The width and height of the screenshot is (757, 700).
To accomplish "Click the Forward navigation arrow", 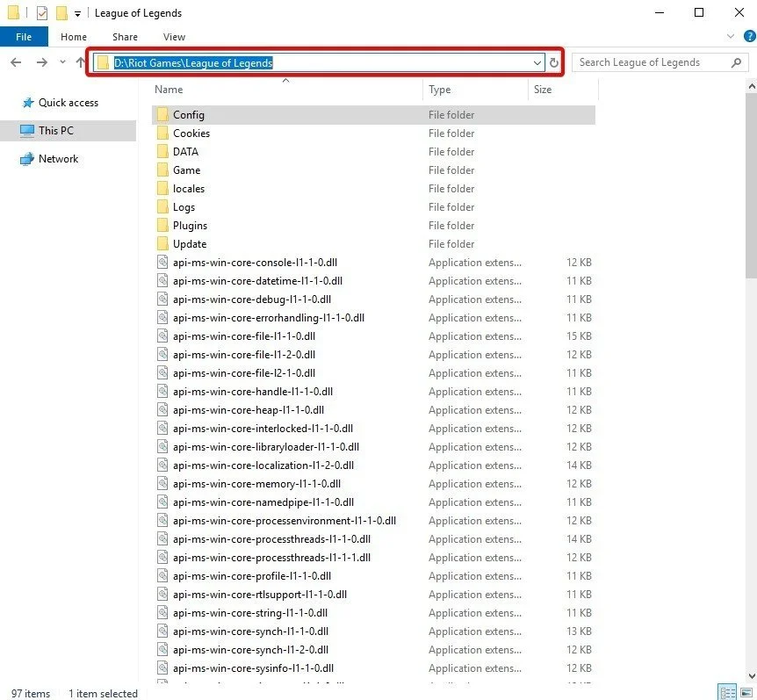I will click(x=42, y=62).
